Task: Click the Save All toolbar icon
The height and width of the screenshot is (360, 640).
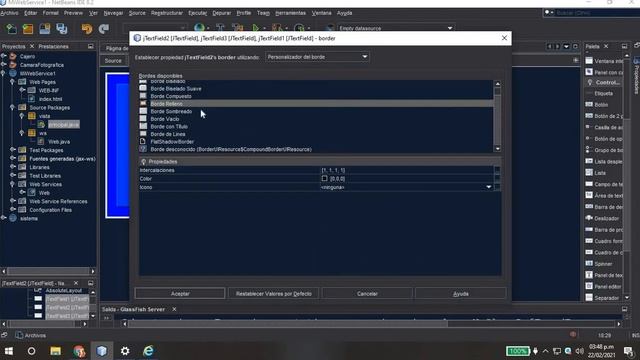Action: pyautogui.click(x=62, y=29)
